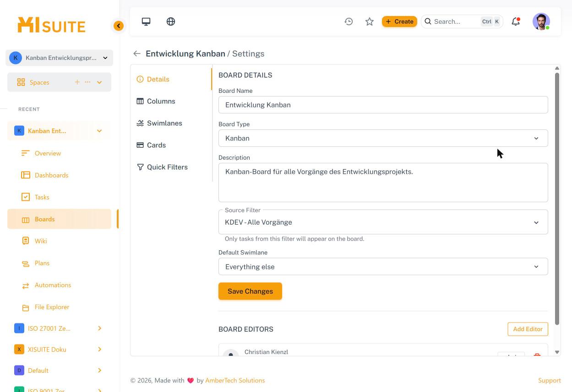
Task: Click the desktop monitor icon in top bar
Action: 146,21
